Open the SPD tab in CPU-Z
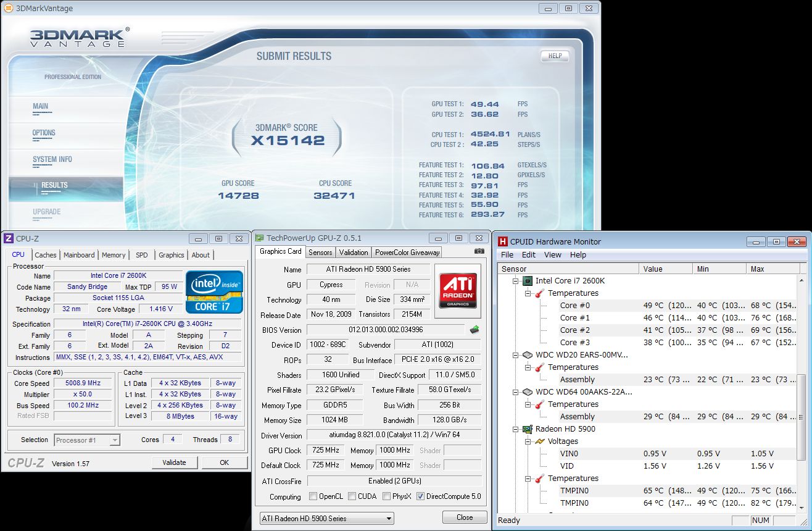 [142, 255]
